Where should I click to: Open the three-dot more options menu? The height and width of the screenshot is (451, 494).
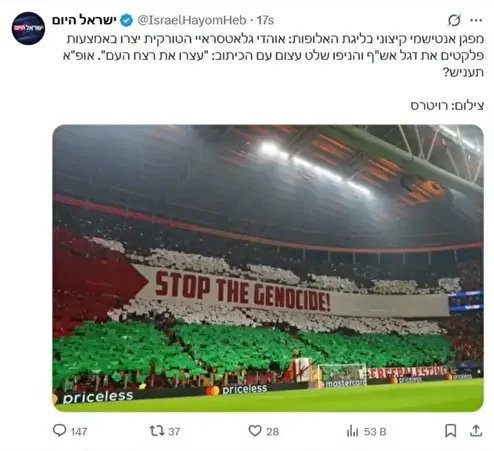[476, 20]
